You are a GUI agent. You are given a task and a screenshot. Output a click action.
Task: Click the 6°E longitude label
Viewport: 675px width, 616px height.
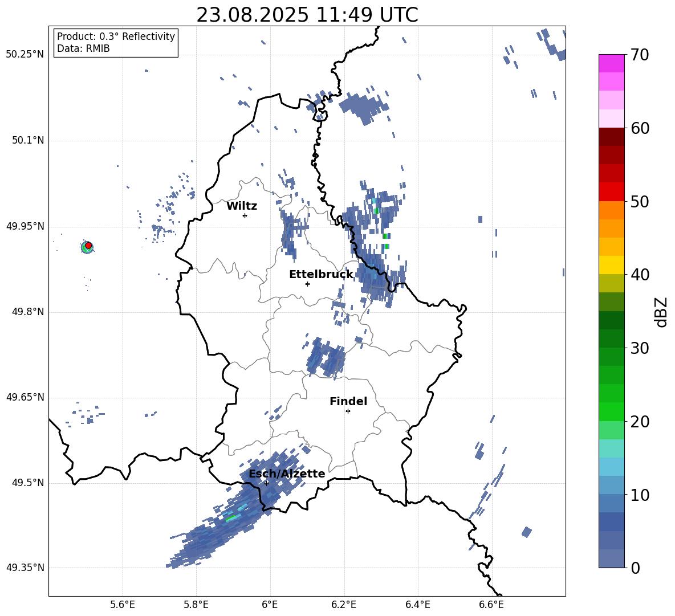tap(270, 605)
